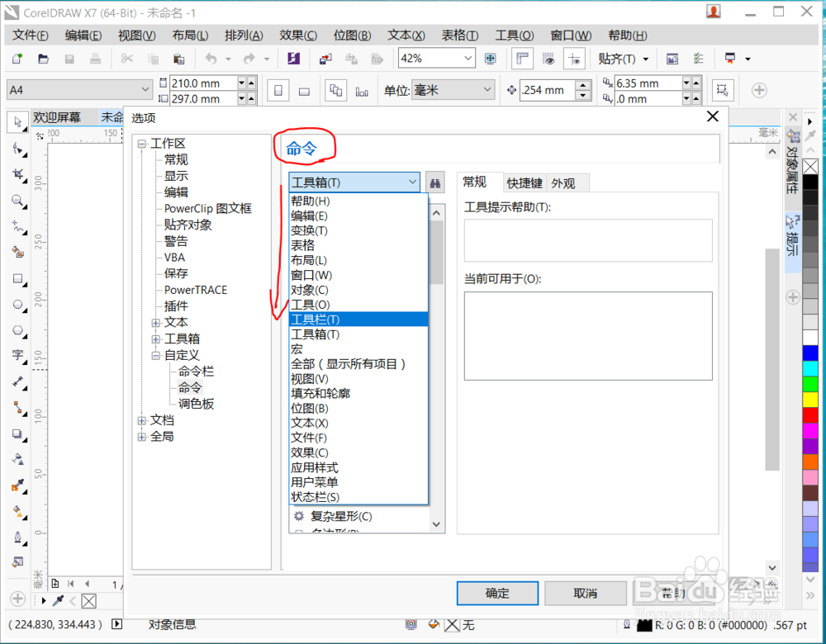Select the Eyedropper tool in toolbox
The width and height of the screenshot is (826, 644).
pos(18,485)
